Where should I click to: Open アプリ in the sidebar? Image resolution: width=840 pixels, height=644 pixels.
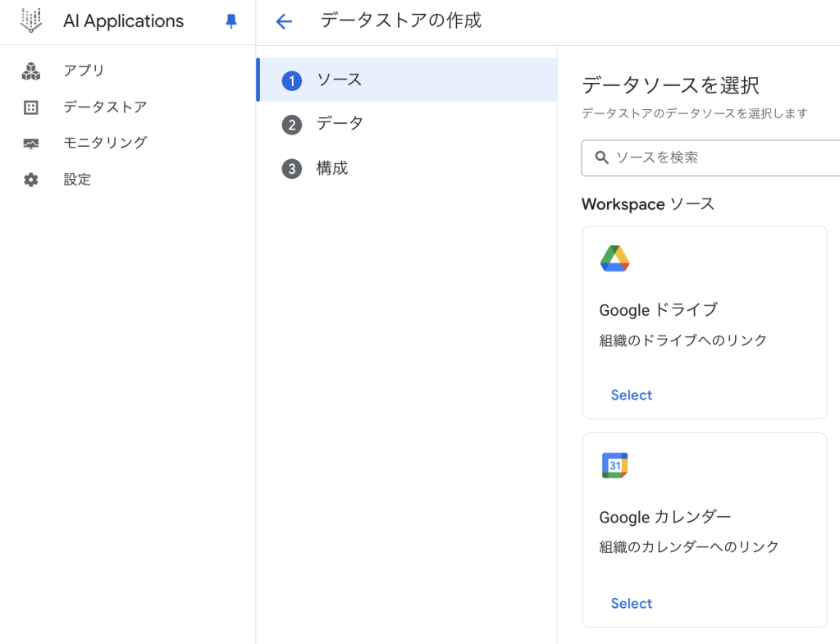point(84,71)
